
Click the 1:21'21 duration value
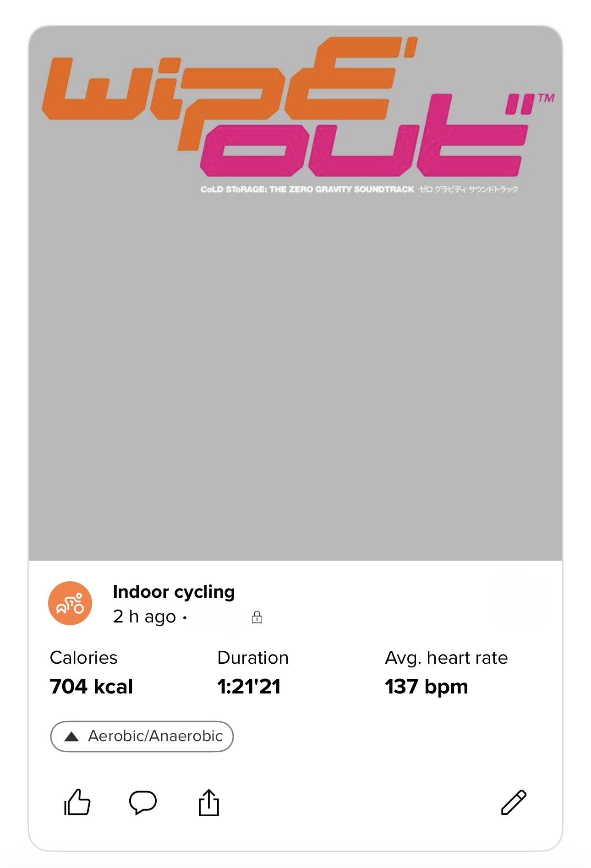[249, 687]
